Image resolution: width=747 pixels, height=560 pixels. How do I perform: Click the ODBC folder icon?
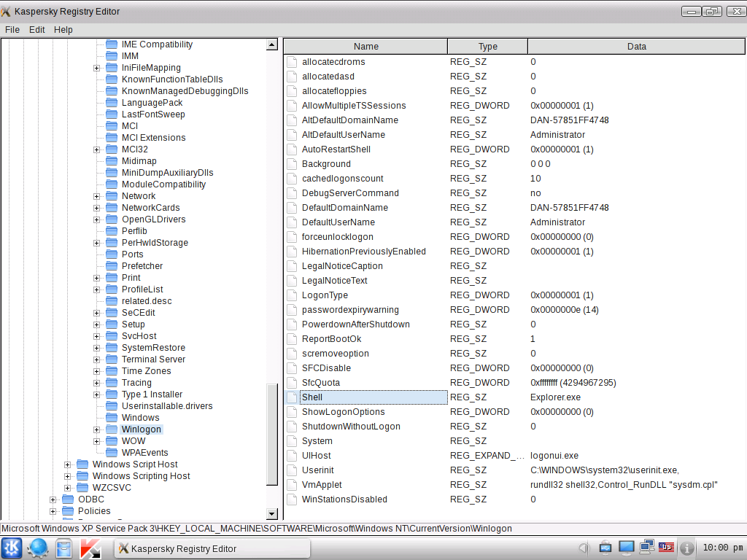[68, 499]
